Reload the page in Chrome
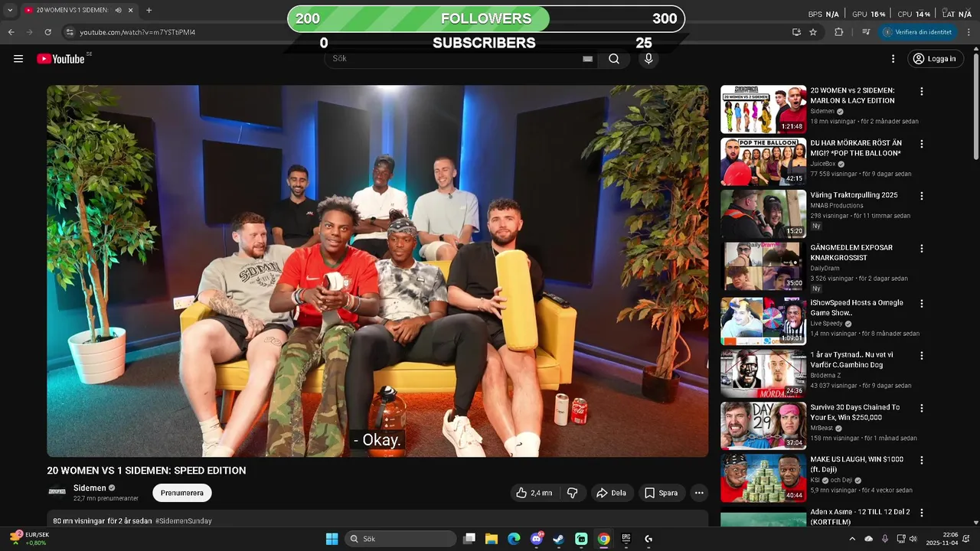 (47, 32)
